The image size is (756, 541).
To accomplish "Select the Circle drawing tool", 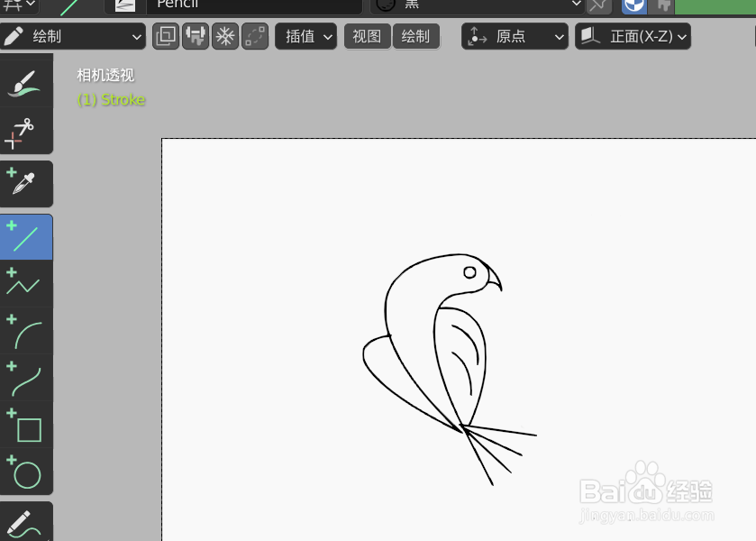I will click(x=26, y=472).
